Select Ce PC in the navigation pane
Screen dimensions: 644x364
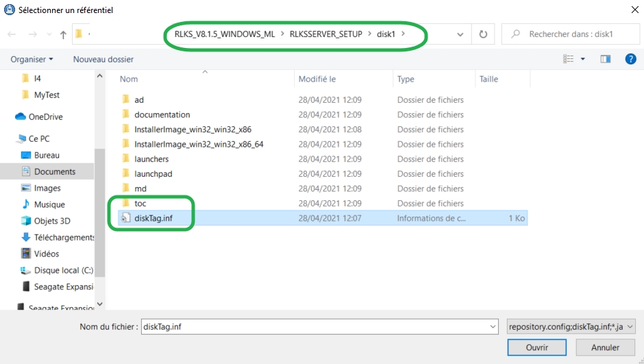[38, 139]
